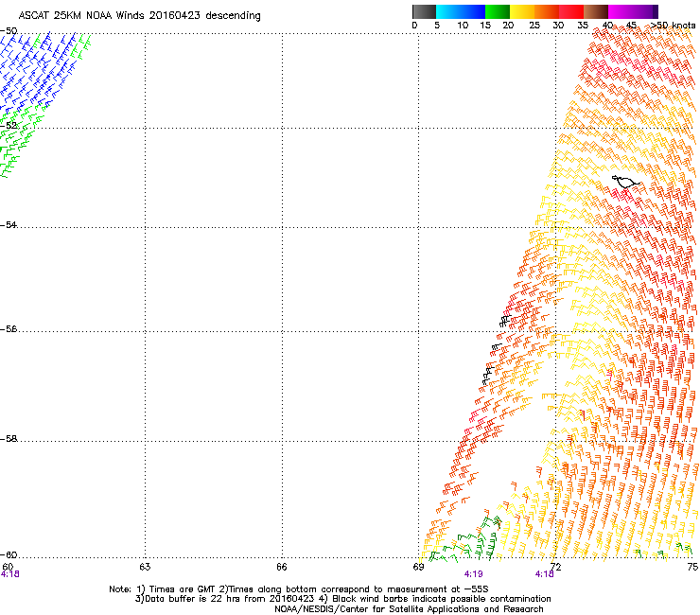This screenshot has height=615, width=700.
Task: Click the brown 35–40 knots legend segment
Action: (x=596, y=11)
